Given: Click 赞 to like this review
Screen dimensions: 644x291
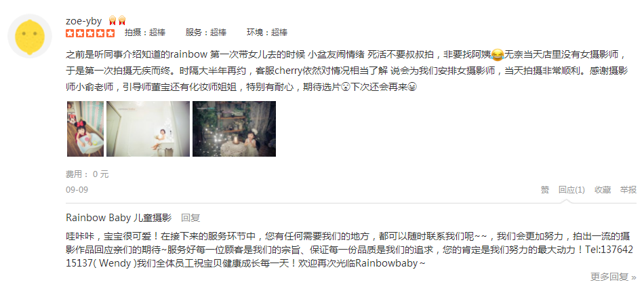Looking at the screenshot, I should pyautogui.click(x=544, y=190).
